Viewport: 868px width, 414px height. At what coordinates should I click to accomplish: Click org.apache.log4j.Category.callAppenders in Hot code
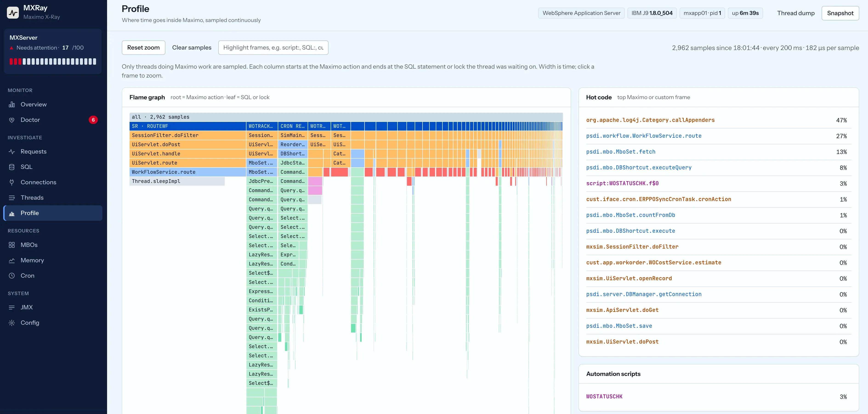tap(718, 120)
